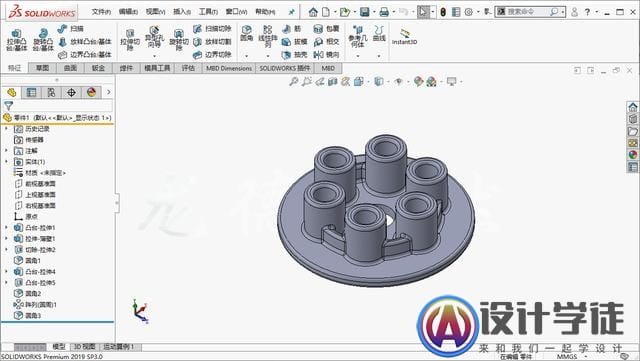Click the user login icon
The height and width of the screenshot is (361, 640).
tap(574, 12)
